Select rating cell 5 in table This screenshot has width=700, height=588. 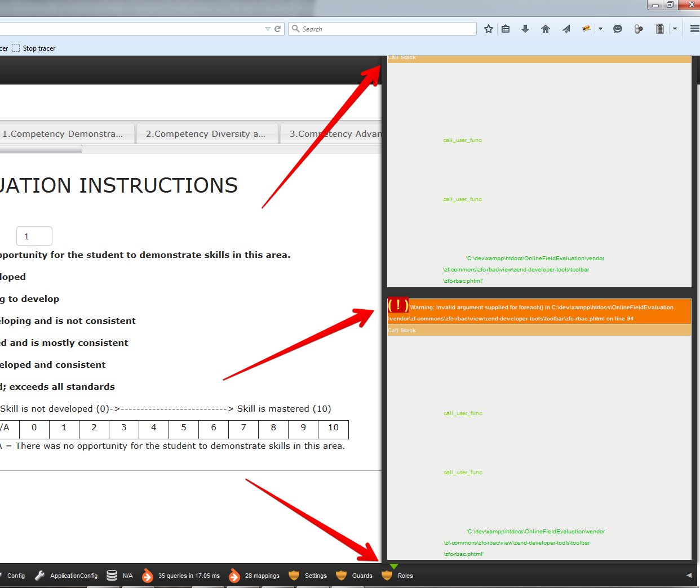(x=183, y=429)
